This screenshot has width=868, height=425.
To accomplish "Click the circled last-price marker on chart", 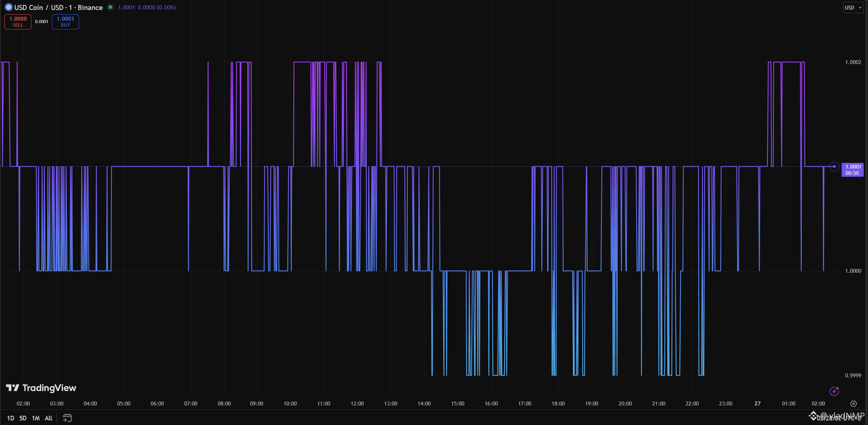I will click(x=834, y=166).
